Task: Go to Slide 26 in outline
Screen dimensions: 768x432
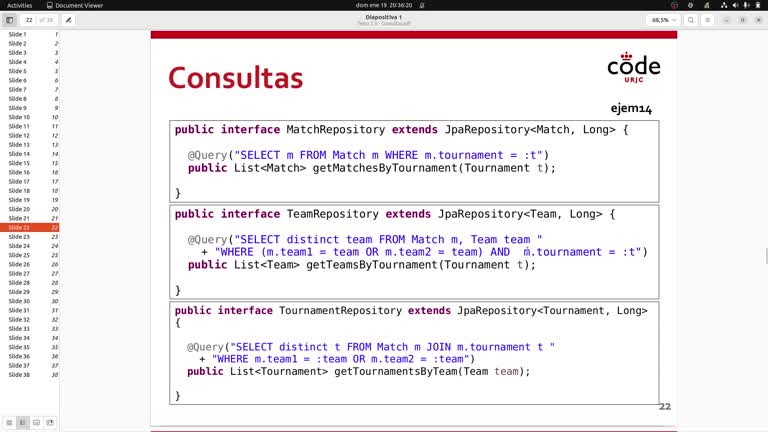Action: point(30,264)
